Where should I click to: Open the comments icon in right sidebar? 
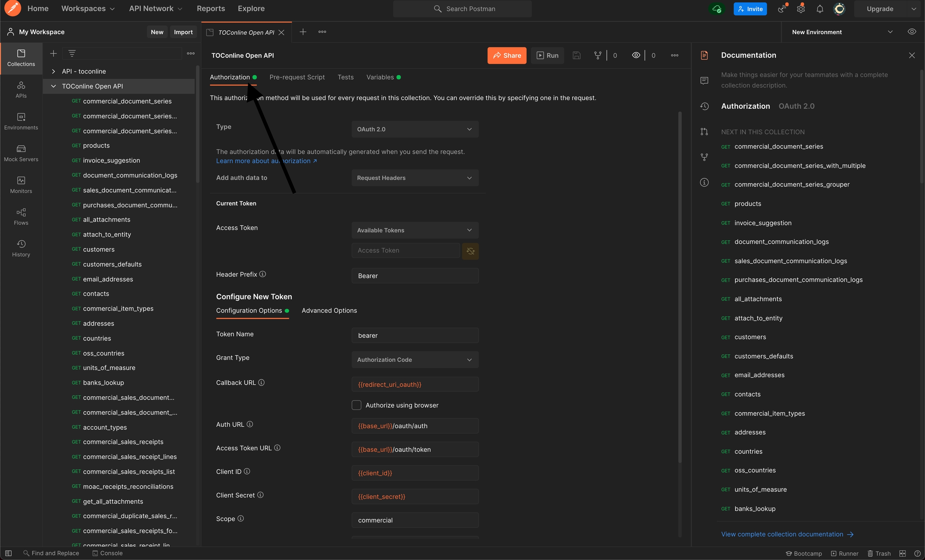[704, 81]
